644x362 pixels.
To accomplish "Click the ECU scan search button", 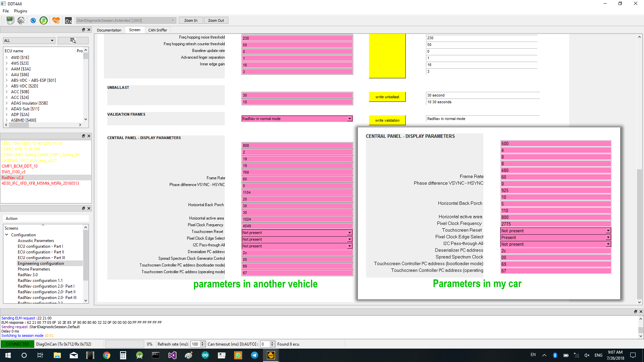I will click(73, 41).
